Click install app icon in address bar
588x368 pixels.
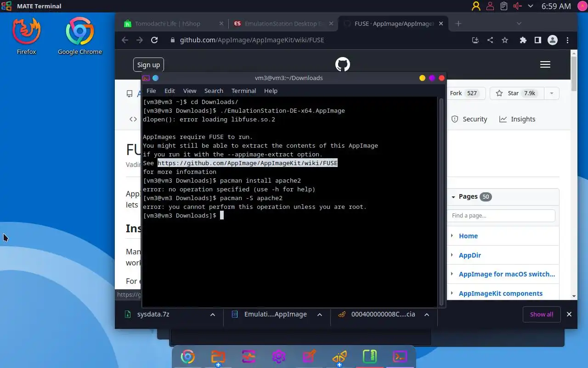tap(475, 40)
